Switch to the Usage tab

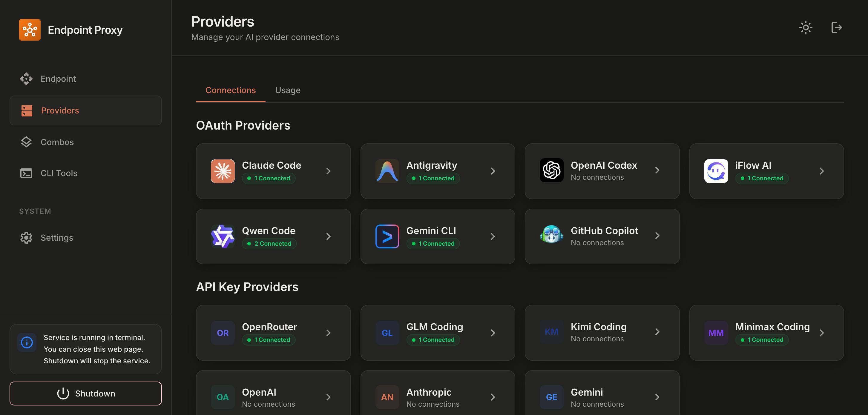[x=287, y=90]
